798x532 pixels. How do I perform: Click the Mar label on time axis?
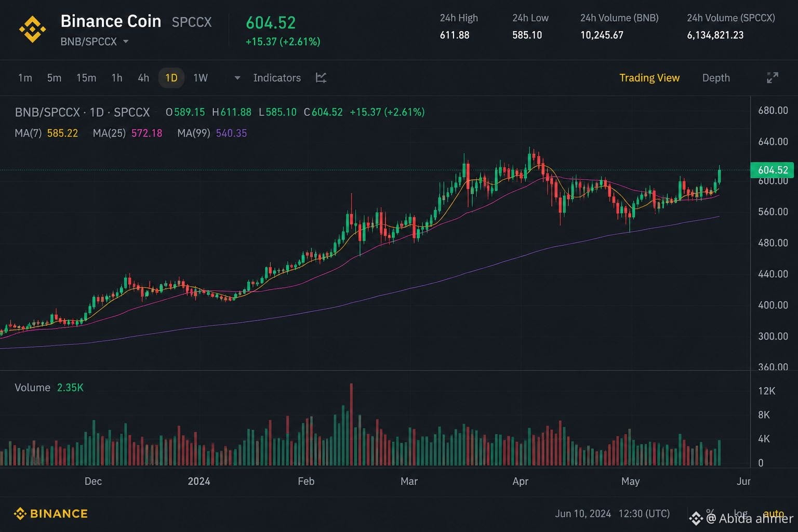(409, 481)
